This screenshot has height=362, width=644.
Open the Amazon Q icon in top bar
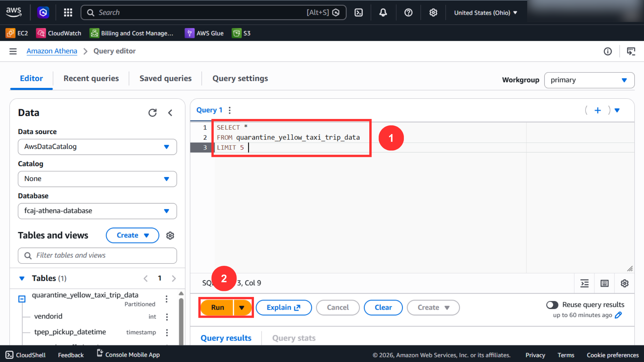click(x=43, y=12)
